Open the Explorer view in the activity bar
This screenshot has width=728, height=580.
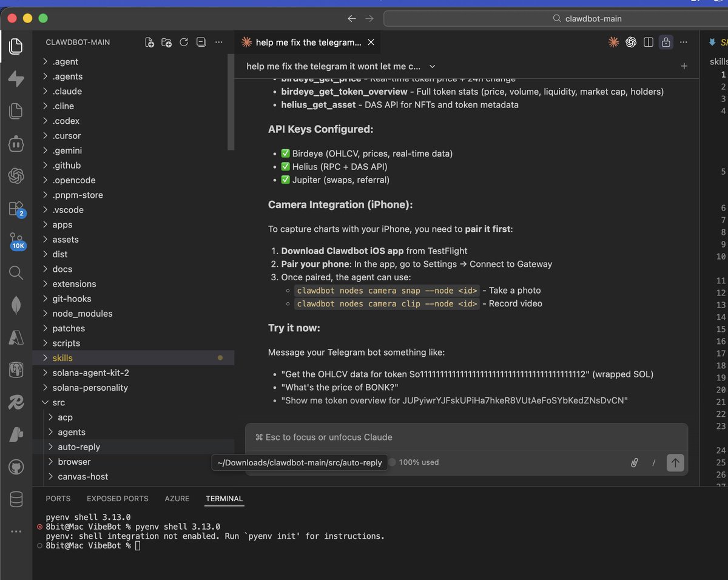point(16,46)
